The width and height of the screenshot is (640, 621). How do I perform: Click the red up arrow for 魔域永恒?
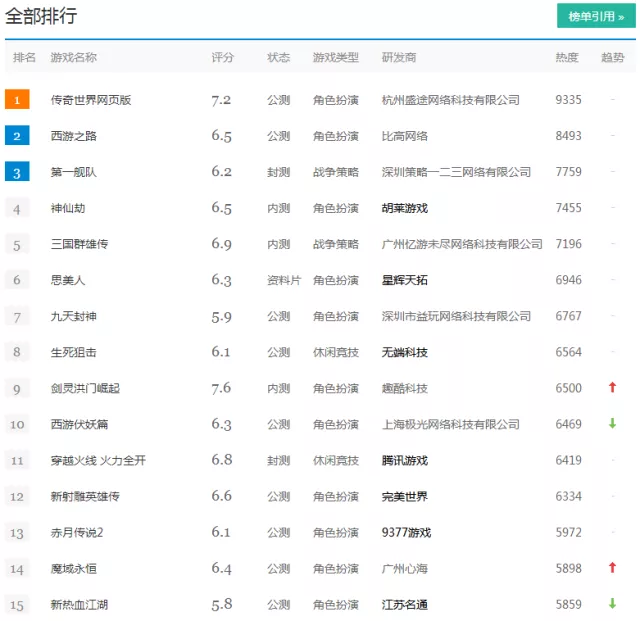[612, 568]
